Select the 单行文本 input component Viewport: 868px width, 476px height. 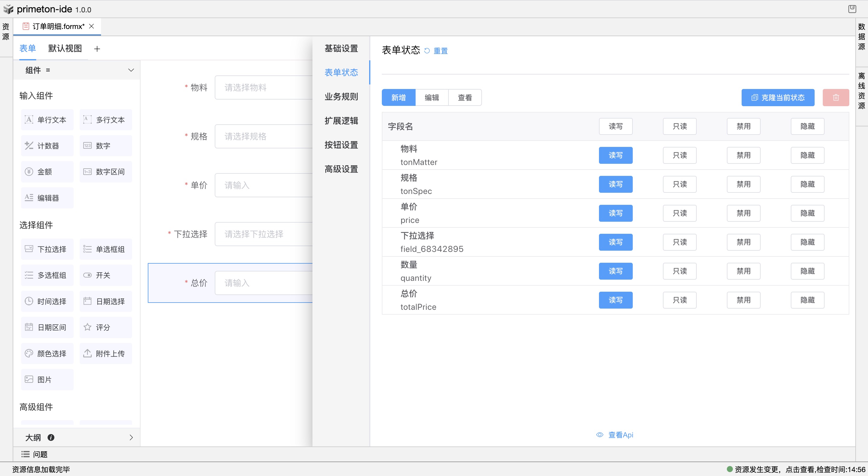pyautogui.click(x=47, y=120)
